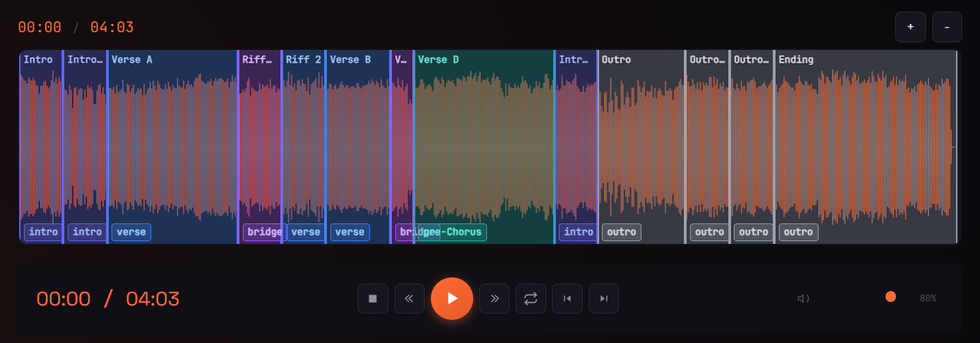The width and height of the screenshot is (980, 343).
Task: Click the large 04:03 duration in transport bar
Action: (x=153, y=299)
